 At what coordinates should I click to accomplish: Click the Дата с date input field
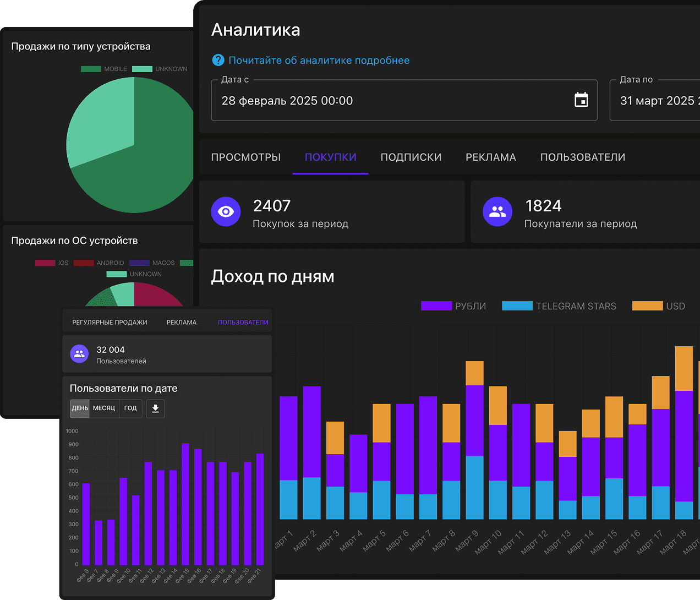point(404,100)
